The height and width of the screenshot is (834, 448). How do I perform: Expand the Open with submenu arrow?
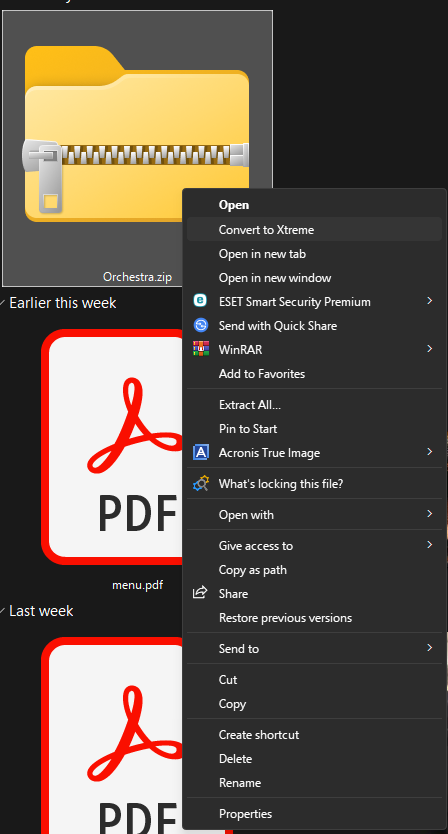point(429,514)
